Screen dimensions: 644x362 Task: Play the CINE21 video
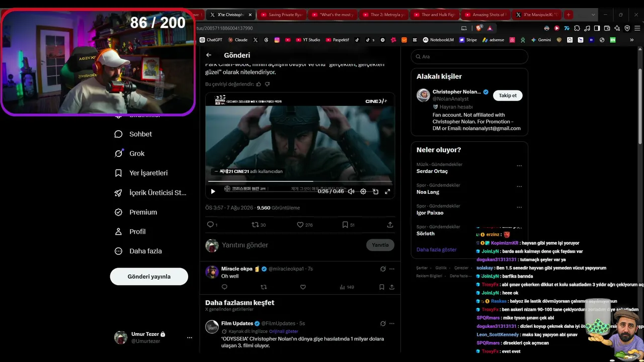point(213,192)
